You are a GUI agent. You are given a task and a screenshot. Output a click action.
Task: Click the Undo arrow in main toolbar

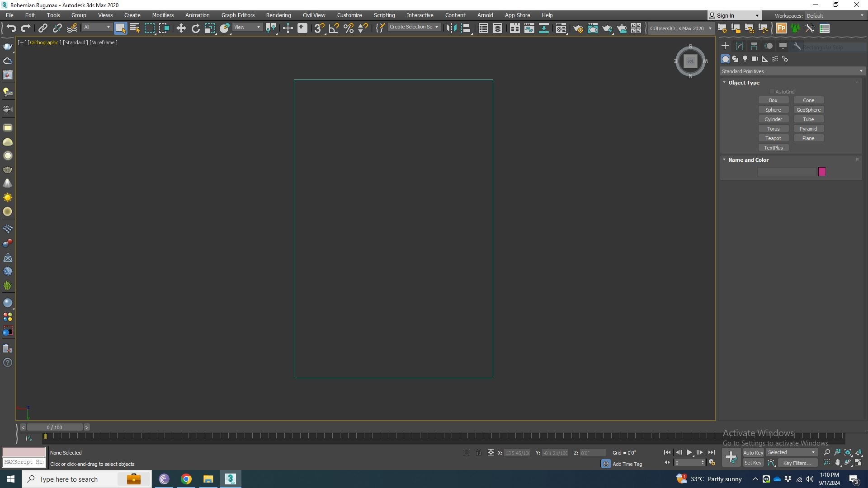pos(11,28)
